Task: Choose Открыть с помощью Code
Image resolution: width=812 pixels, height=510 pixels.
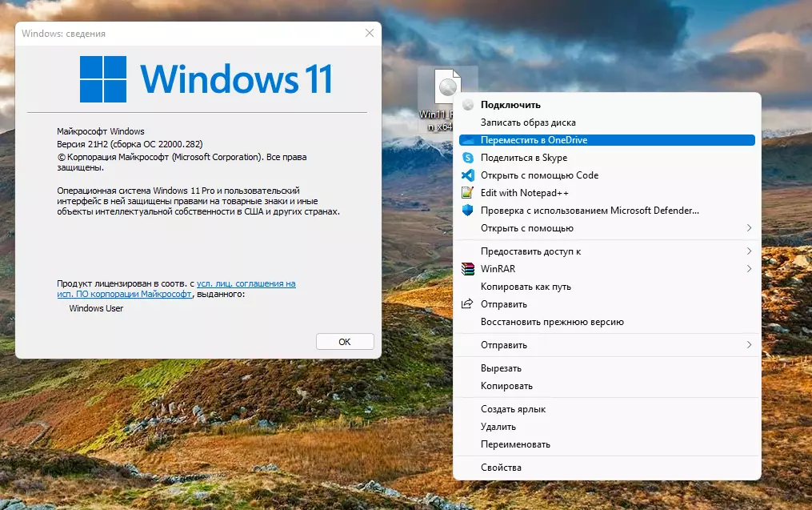Action: tap(607, 175)
